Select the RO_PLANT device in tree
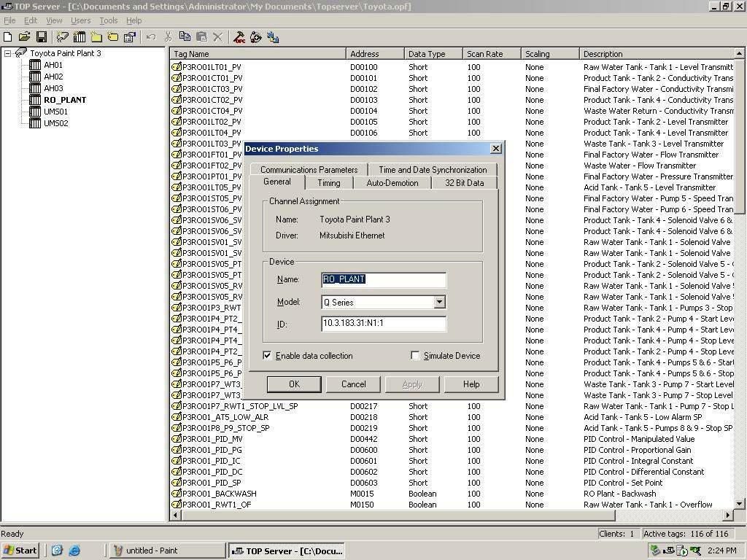The image size is (747, 560). coord(65,100)
